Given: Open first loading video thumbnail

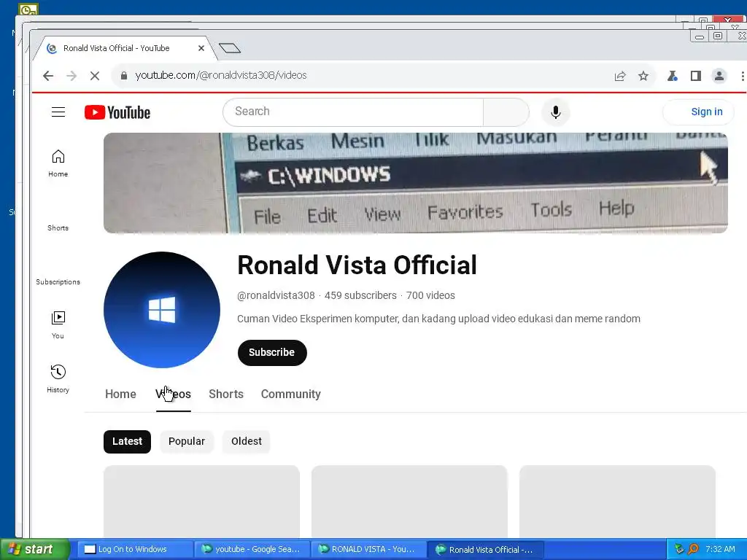Looking at the screenshot, I should coord(201,502).
